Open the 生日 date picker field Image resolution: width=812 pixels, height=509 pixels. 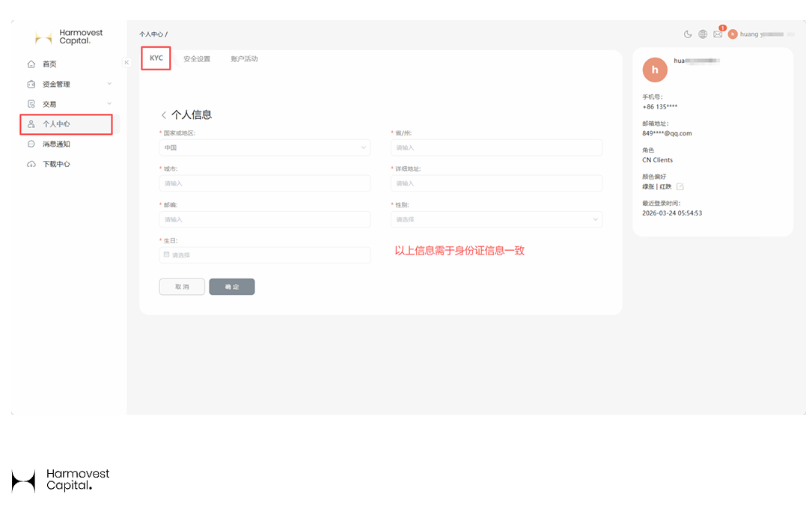click(265, 255)
